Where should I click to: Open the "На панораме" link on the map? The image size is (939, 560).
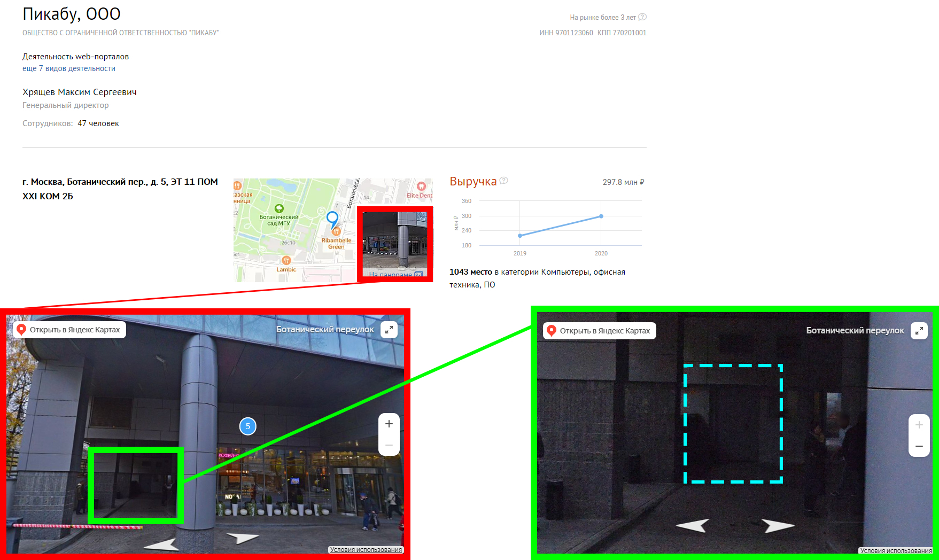tap(395, 275)
